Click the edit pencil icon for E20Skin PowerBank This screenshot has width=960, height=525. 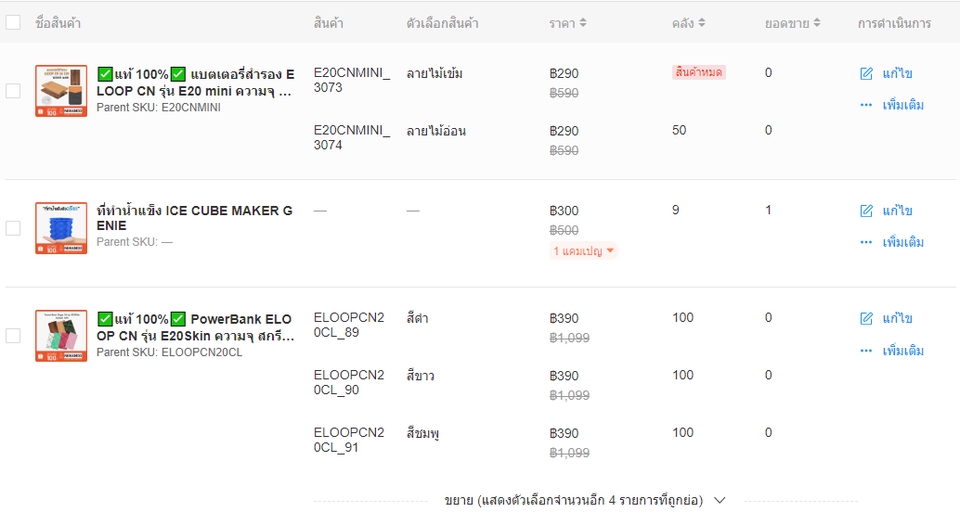click(x=867, y=319)
